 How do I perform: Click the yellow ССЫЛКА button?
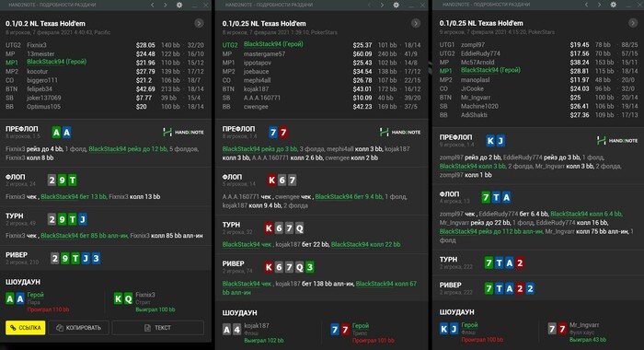point(26,328)
